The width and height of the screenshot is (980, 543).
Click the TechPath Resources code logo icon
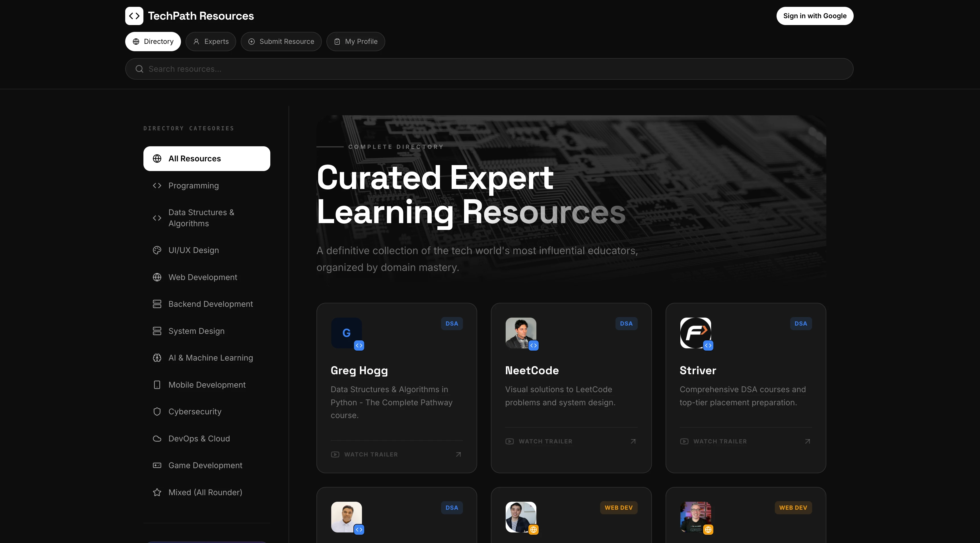(x=134, y=16)
